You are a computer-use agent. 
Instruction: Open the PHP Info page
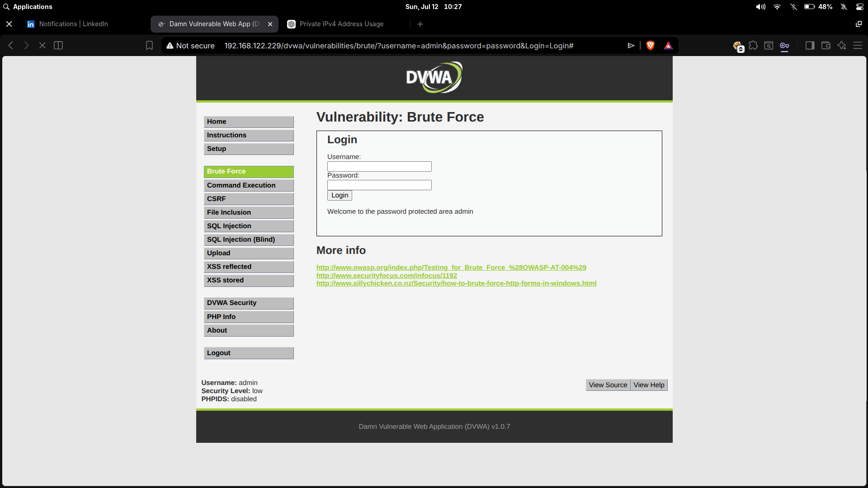(249, 317)
